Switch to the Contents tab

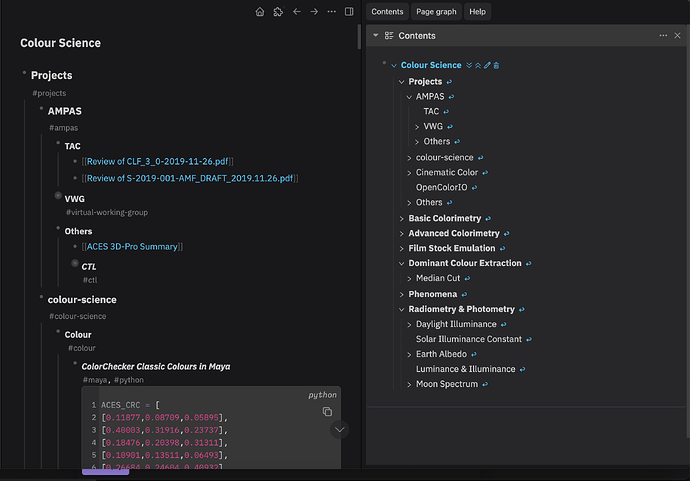click(x=387, y=11)
